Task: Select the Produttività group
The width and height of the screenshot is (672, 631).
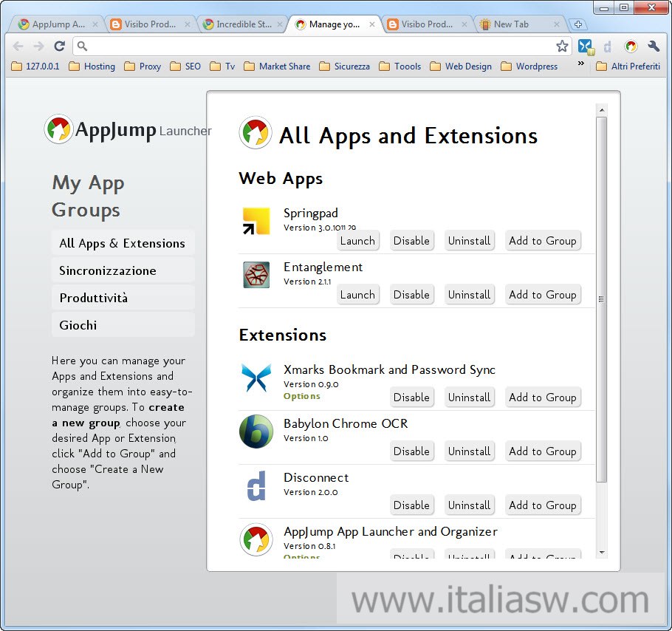Action: point(123,298)
